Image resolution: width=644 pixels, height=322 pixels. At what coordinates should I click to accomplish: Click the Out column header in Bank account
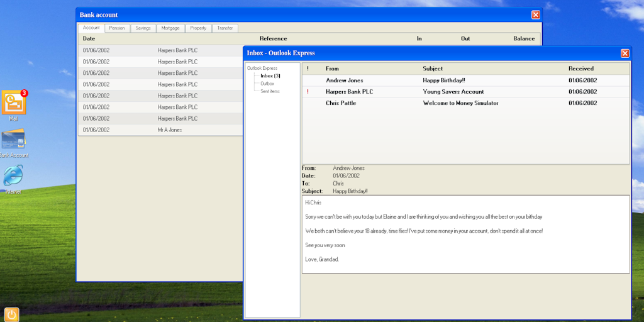(465, 38)
